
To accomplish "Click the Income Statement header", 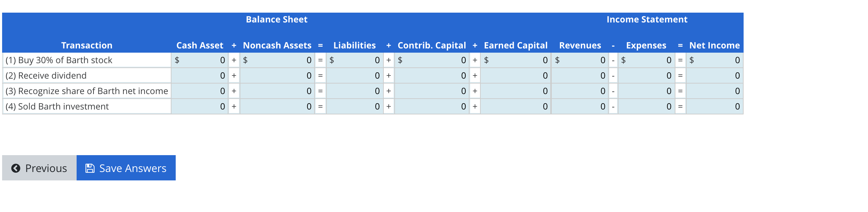I will click(x=647, y=19).
